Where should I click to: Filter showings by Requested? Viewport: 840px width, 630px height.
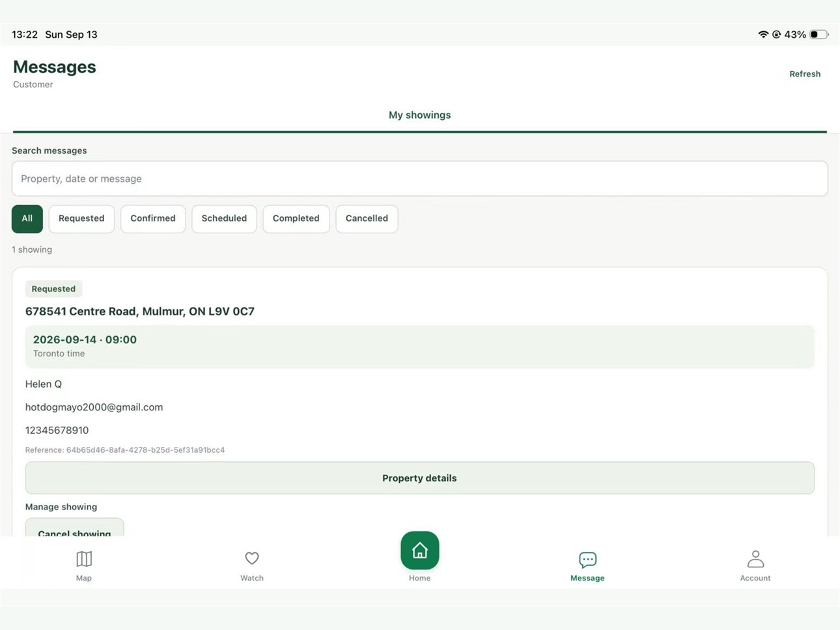pyautogui.click(x=81, y=219)
